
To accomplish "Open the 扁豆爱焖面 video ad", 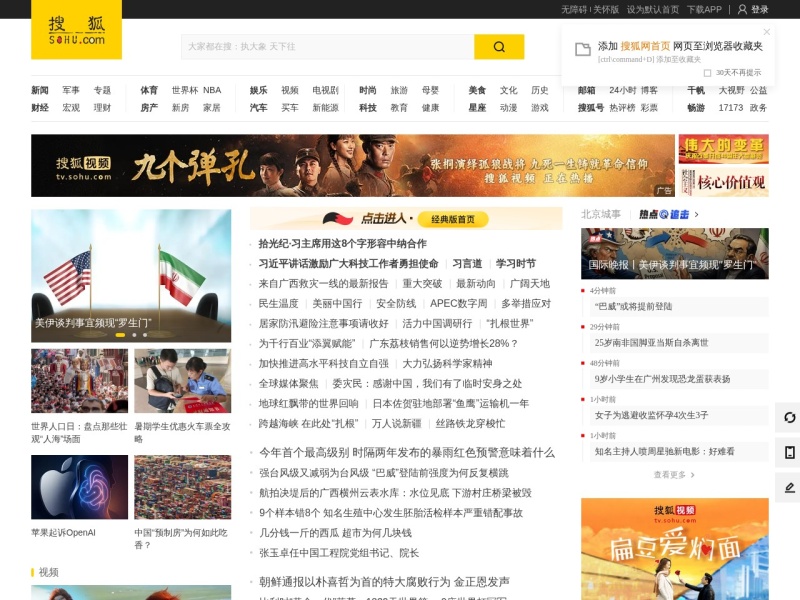I will [674, 549].
